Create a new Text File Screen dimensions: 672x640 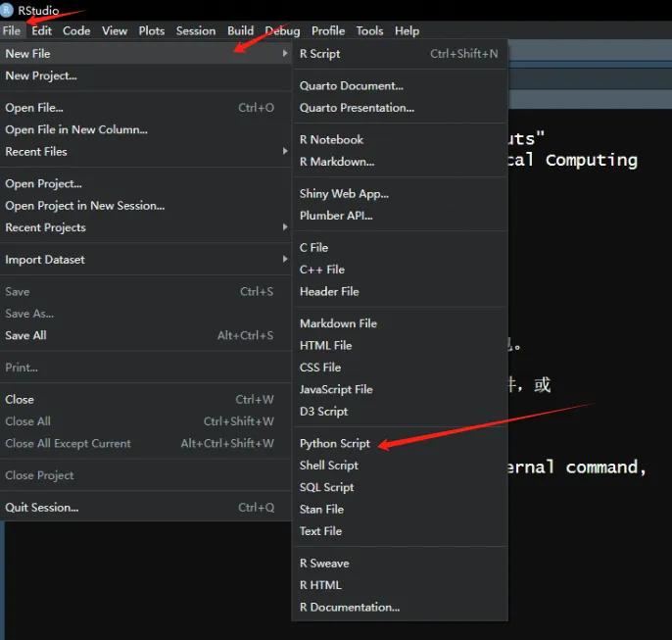click(400, 531)
